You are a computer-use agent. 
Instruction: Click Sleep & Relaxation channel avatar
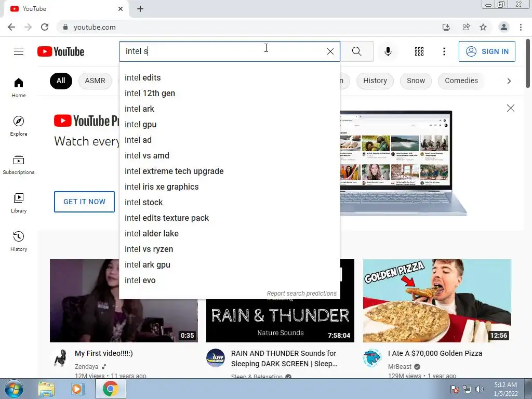point(216,358)
